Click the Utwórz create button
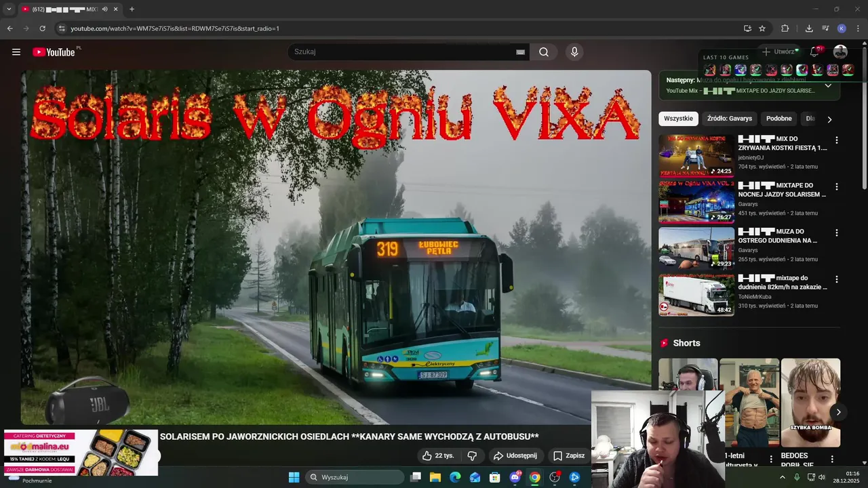Screen dimensions: 868x488 click(779, 52)
